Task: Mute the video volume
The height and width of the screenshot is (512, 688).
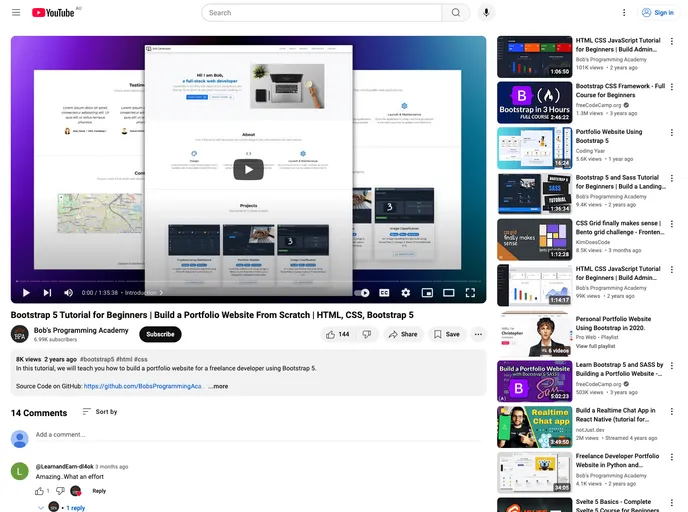Action: [68, 293]
